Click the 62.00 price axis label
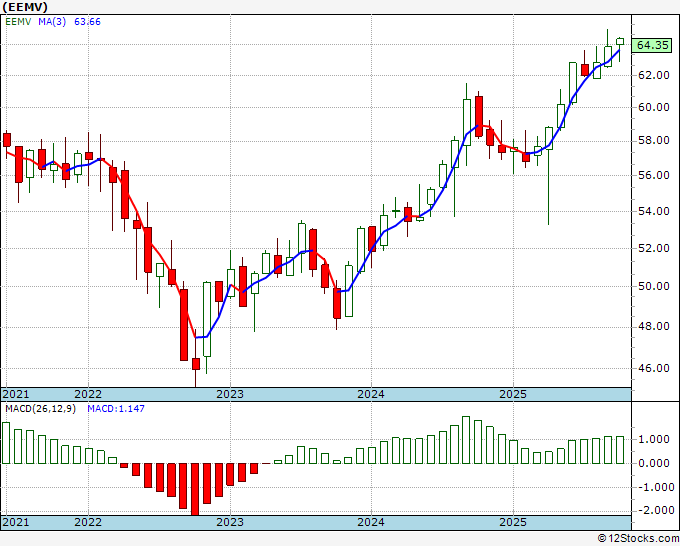The height and width of the screenshot is (546, 680). click(x=654, y=75)
